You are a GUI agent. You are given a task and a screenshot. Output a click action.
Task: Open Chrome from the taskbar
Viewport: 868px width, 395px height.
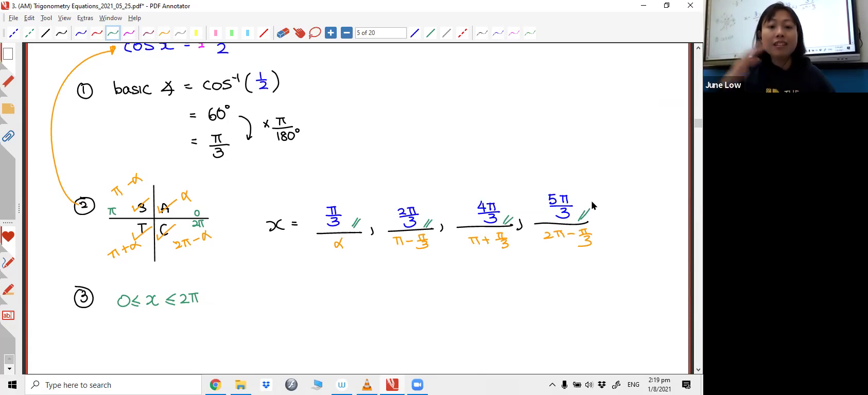coord(215,385)
